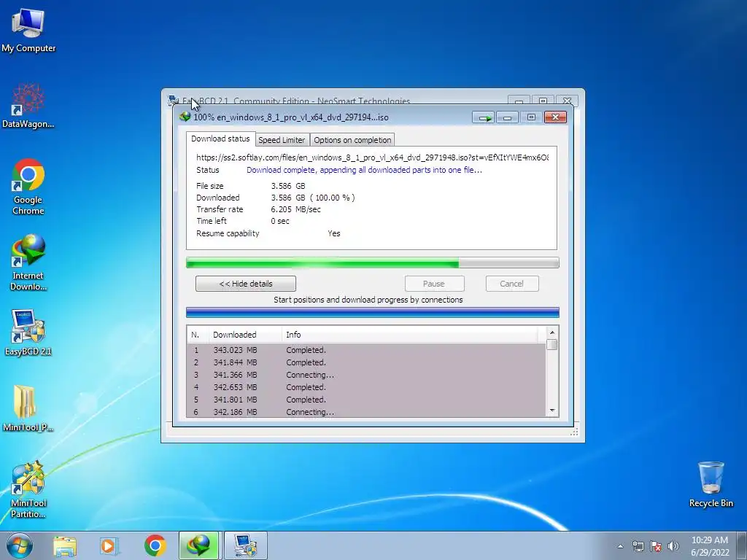Open the Recycle Bin

pyautogui.click(x=711, y=484)
